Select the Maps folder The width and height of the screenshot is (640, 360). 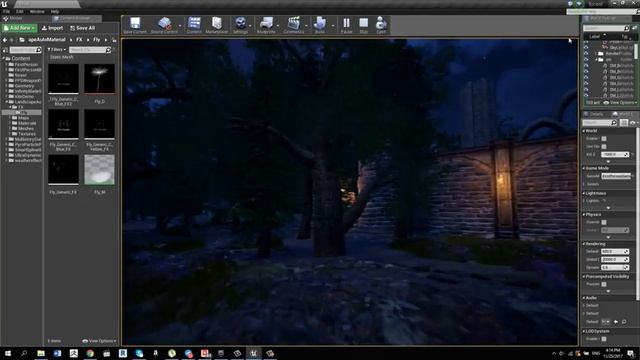(x=24, y=118)
